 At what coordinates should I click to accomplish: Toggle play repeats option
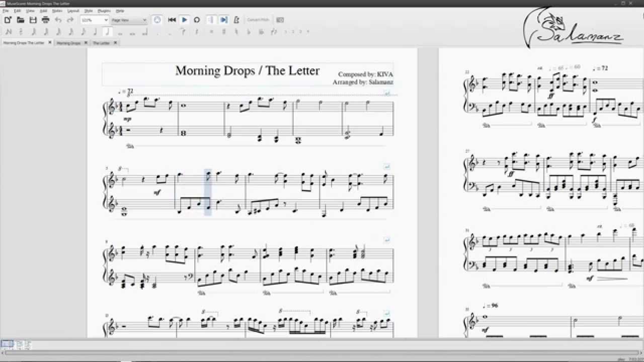click(211, 20)
